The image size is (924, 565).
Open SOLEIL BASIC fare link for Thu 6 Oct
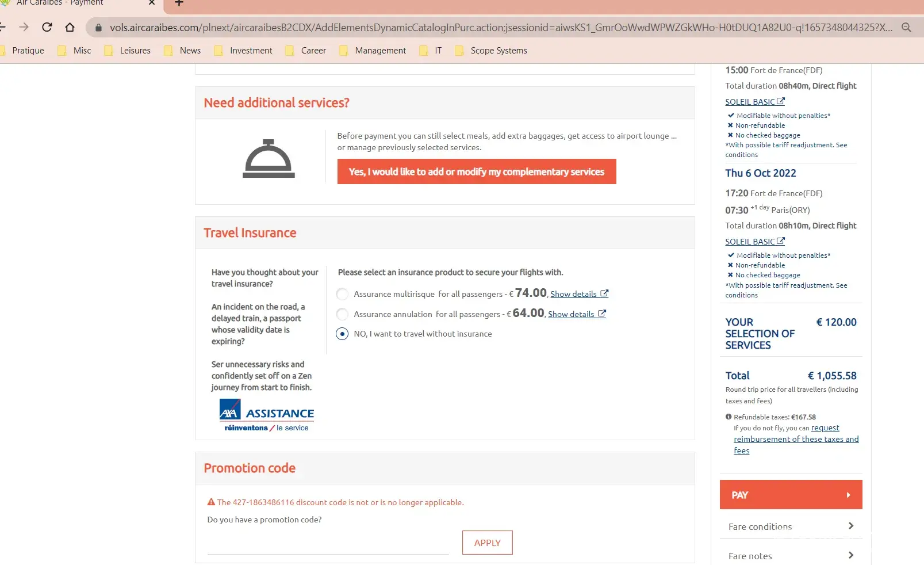coord(755,242)
